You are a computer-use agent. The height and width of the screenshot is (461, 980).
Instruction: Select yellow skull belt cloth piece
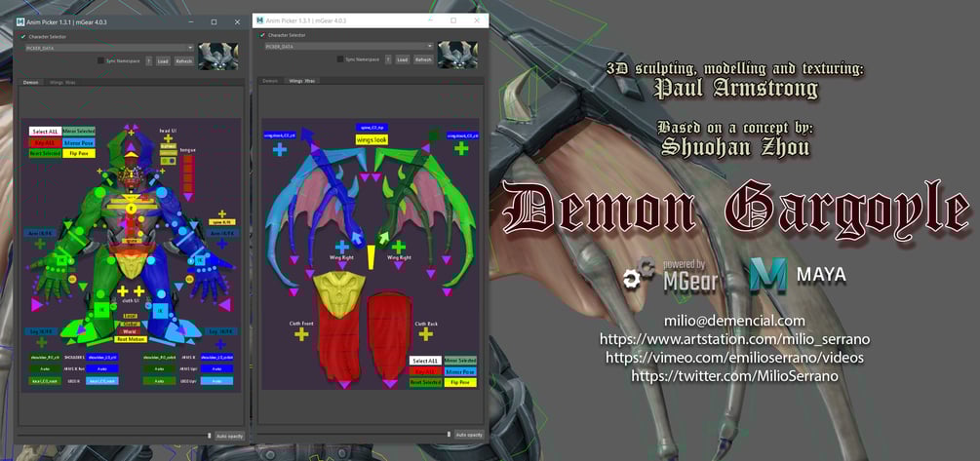337,292
